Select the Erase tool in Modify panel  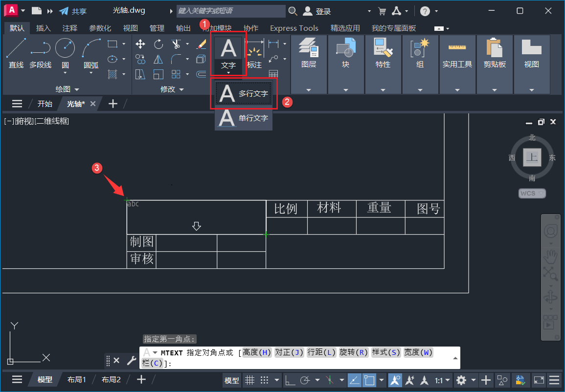(x=201, y=44)
